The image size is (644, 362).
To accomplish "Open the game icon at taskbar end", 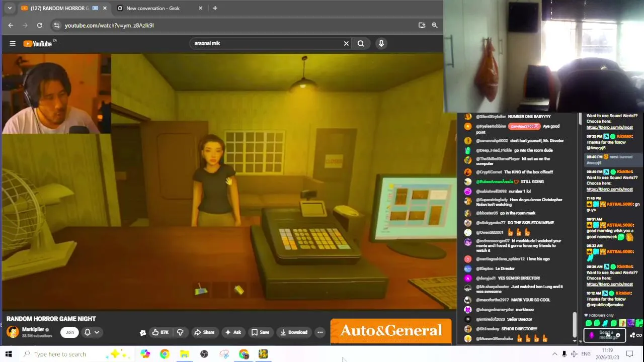I will click(x=263, y=354).
